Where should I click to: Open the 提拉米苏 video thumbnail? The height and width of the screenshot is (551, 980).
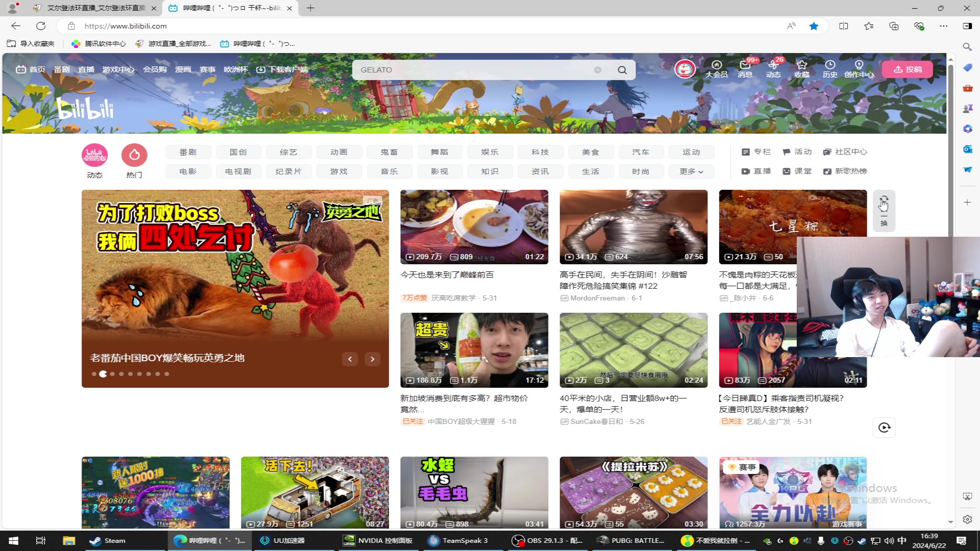click(633, 493)
